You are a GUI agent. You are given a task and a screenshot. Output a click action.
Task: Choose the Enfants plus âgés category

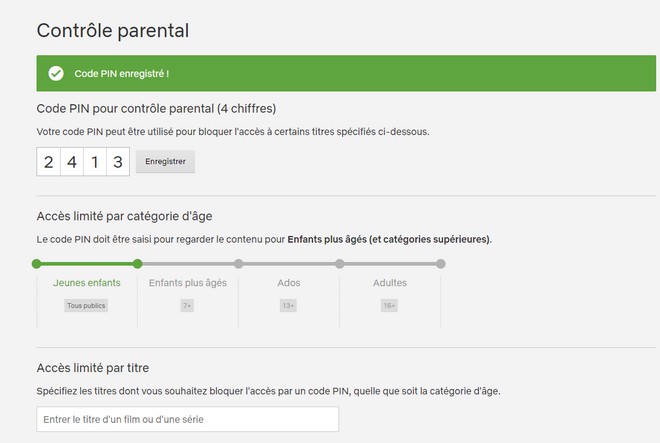coord(188,283)
